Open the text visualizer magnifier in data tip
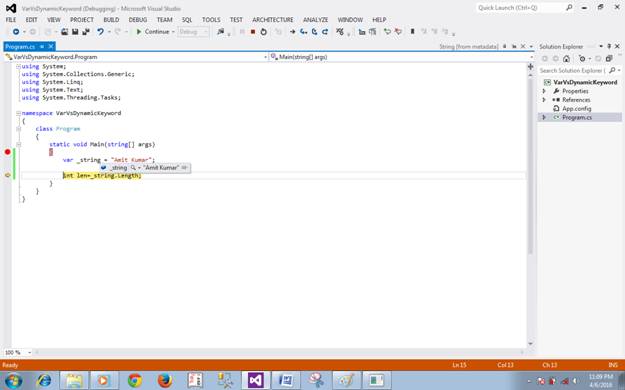The height and width of the screenshot is (390, 625). point(133,167)
